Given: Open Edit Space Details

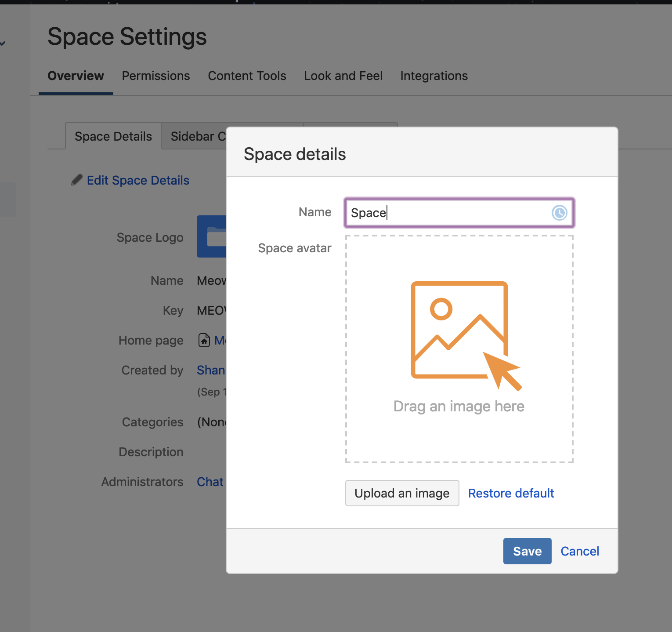Looking at the screenshot, I should [137, 180].
